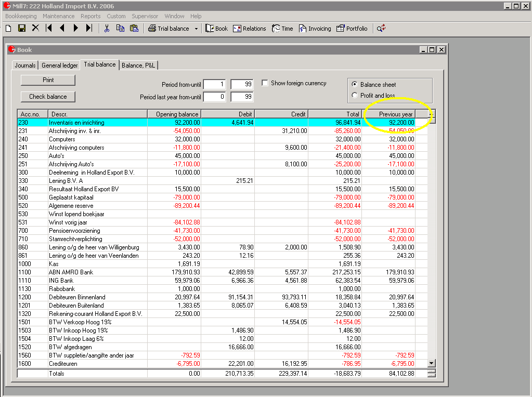Open the Window menu
The image size is (532, 397).
coord(174,16)
